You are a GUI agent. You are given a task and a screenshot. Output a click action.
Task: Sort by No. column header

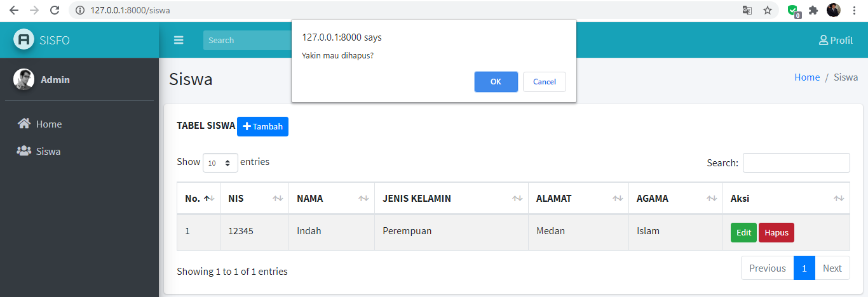(198, 198)
